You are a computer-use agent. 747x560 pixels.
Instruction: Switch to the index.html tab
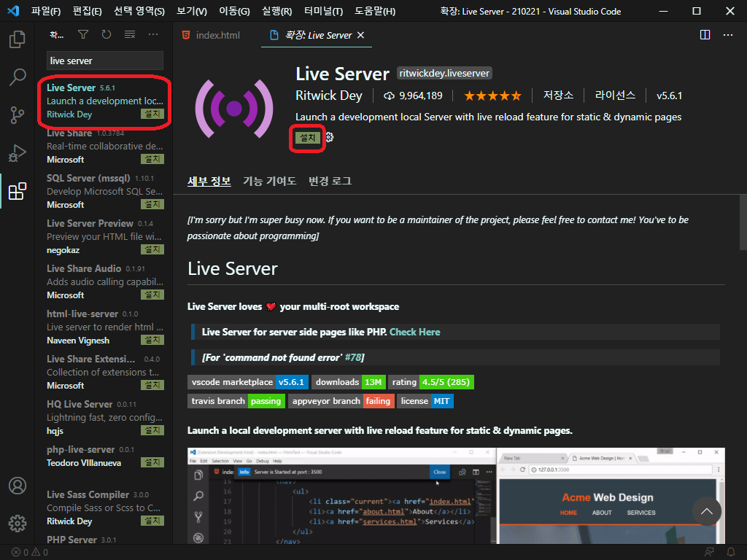coord(211,35)
